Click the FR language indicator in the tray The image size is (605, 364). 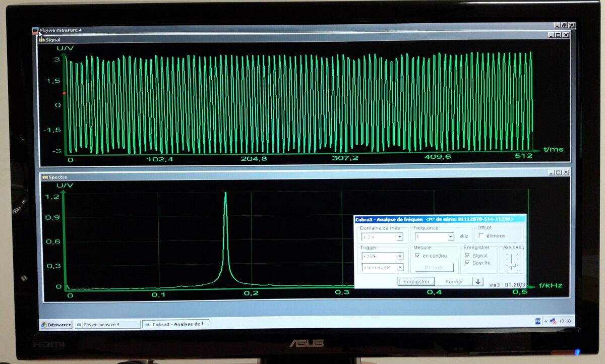point(537,321)
